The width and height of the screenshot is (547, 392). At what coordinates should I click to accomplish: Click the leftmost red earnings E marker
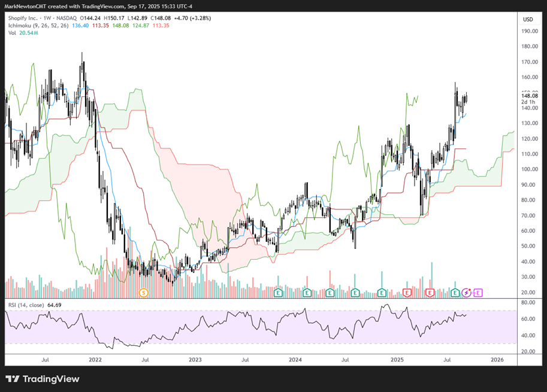[407, 292]
